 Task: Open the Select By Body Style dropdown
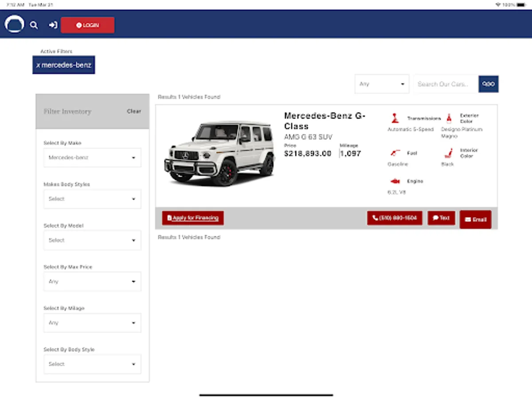tap(92, 364)
